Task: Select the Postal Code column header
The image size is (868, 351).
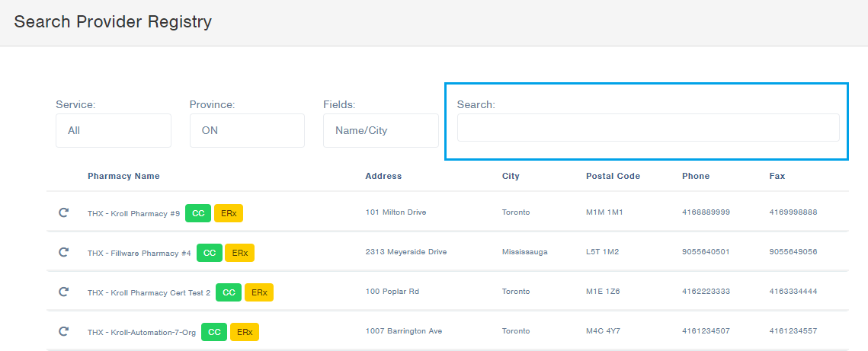Action: (x=613, y=176)
